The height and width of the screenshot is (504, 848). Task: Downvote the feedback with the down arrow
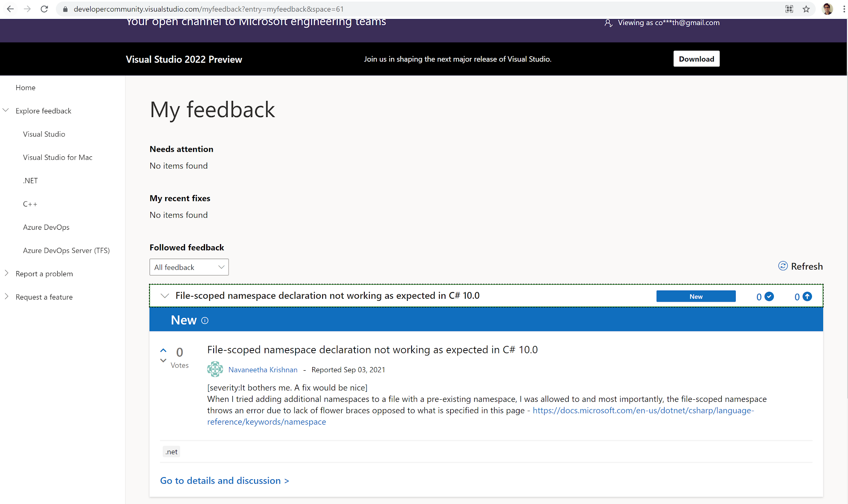163,360
